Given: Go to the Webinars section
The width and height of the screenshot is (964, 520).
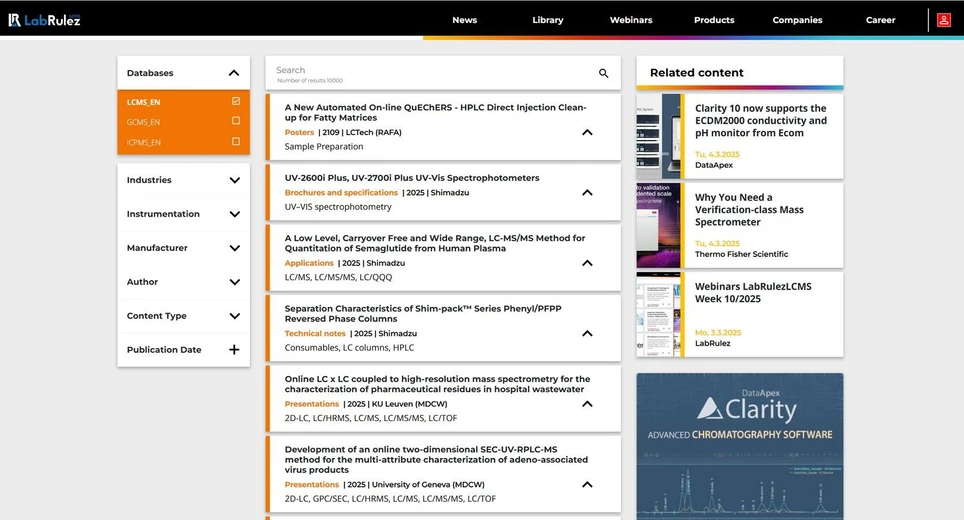Looking at the screenshot, I should tap(630, 20).
